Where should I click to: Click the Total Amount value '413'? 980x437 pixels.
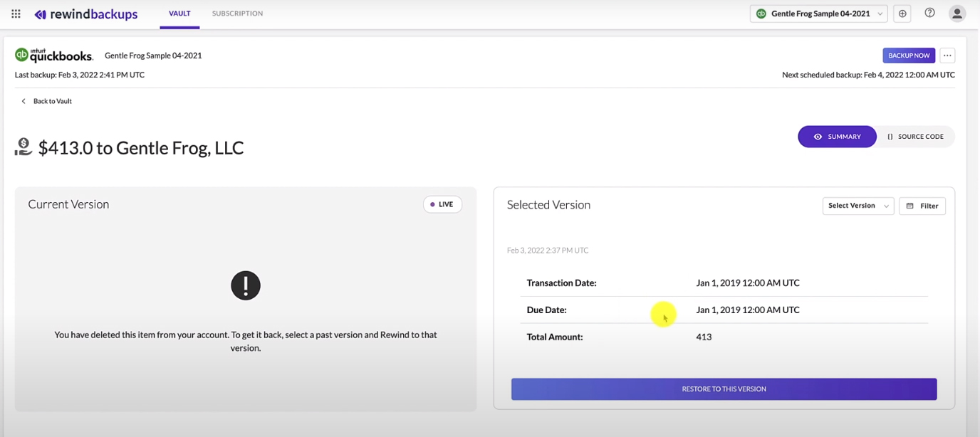[x=704, y=337]
